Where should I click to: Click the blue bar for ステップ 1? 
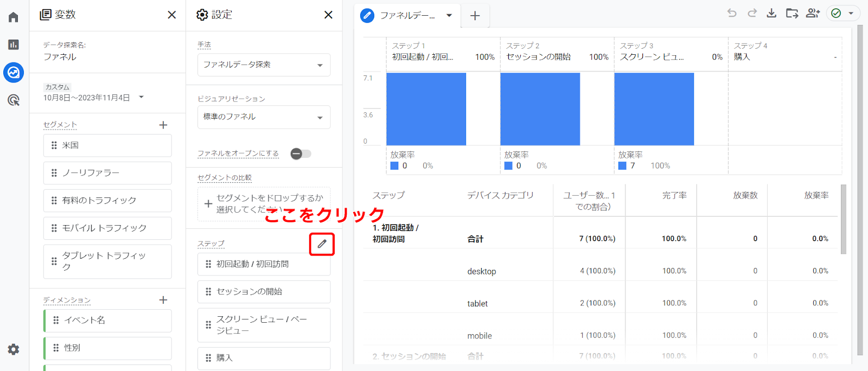click(426, 109)
